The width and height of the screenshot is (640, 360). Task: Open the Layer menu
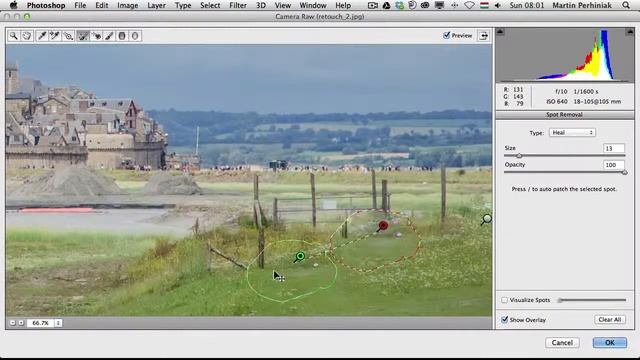click(x=156, y=5)
